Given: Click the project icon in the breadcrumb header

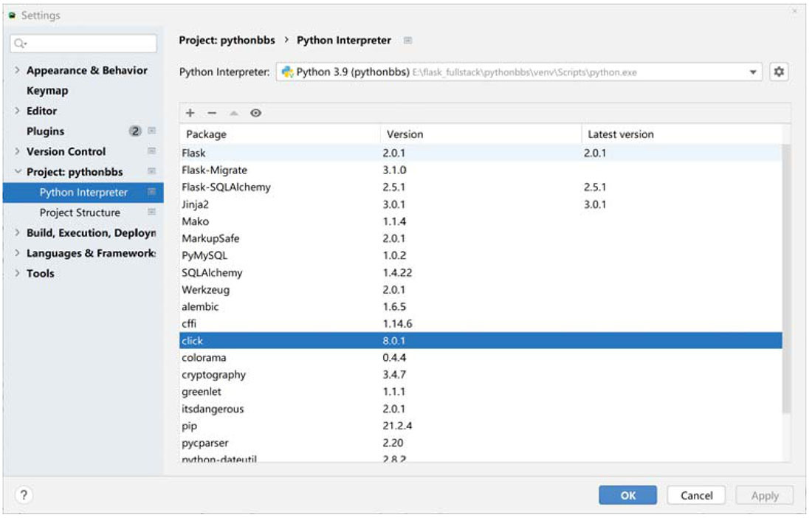Looking at the screenshot, I should pos(408,41).
